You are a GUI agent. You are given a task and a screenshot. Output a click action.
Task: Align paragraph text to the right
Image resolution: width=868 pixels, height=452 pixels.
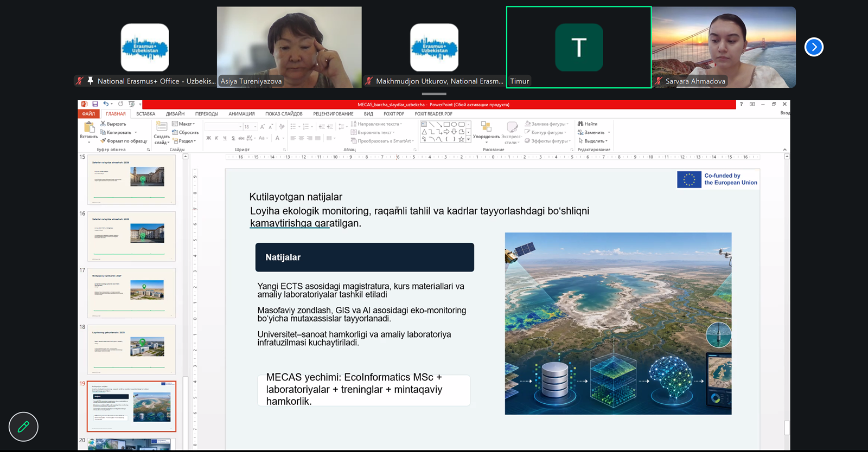tap(309, 138)
